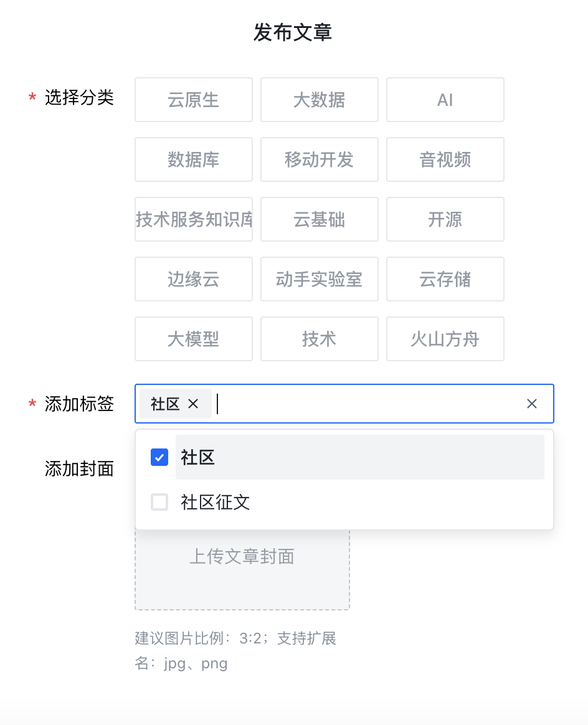Choose the 大数据 category
Viewport: 588px width, 725px height.
(320, 100)
